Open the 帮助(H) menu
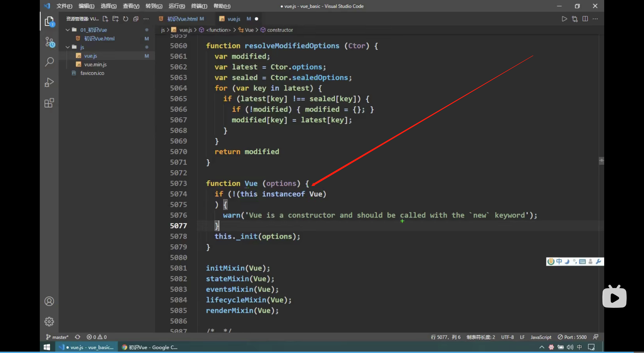 point(222,6)
